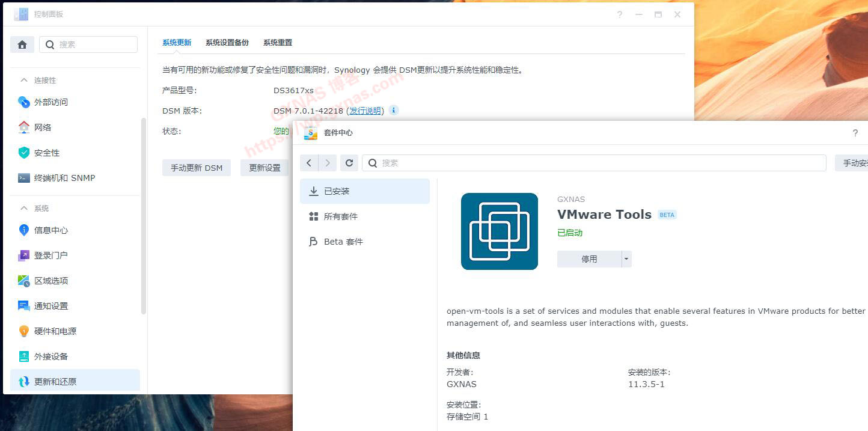This screenshot has height=431, width=868.
Task: Open 安全性 security settings
Action: 47,153
